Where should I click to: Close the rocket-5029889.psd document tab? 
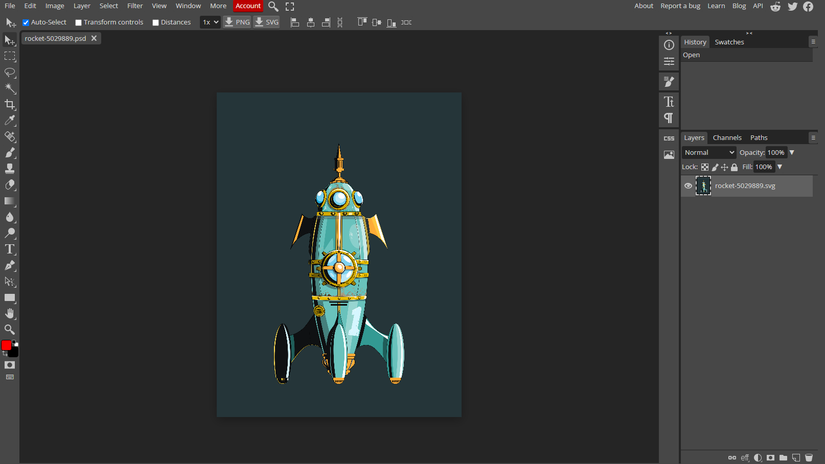click(x=94, y=39)
